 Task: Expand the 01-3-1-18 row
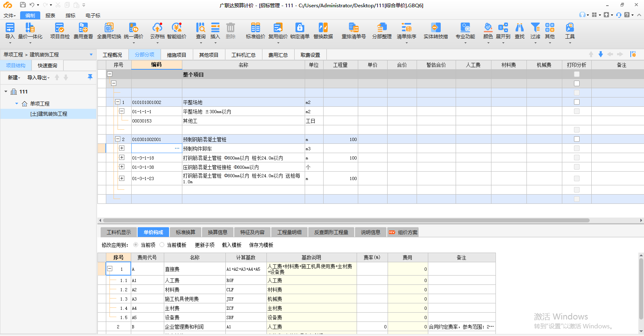pos(122,158)
